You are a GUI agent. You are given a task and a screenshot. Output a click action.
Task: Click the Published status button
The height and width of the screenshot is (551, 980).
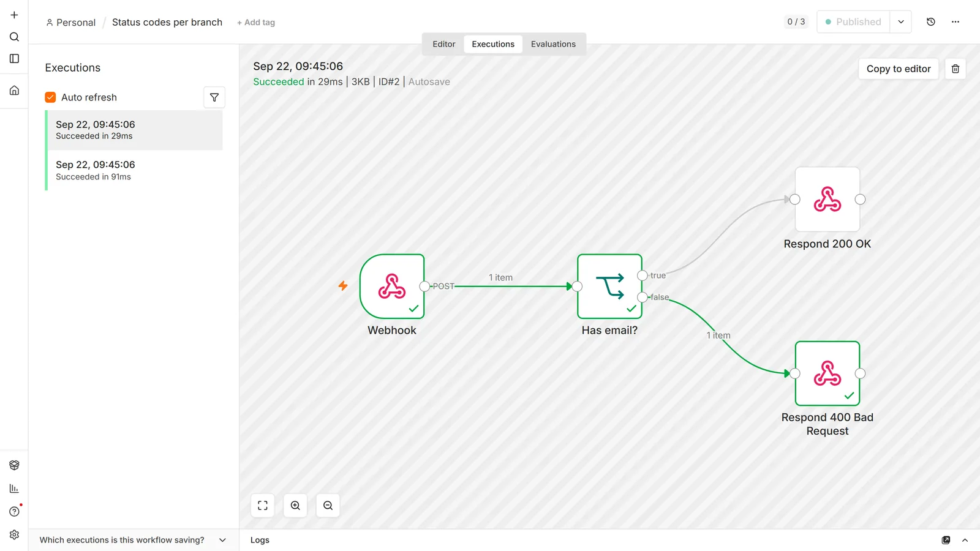point(853,22)
